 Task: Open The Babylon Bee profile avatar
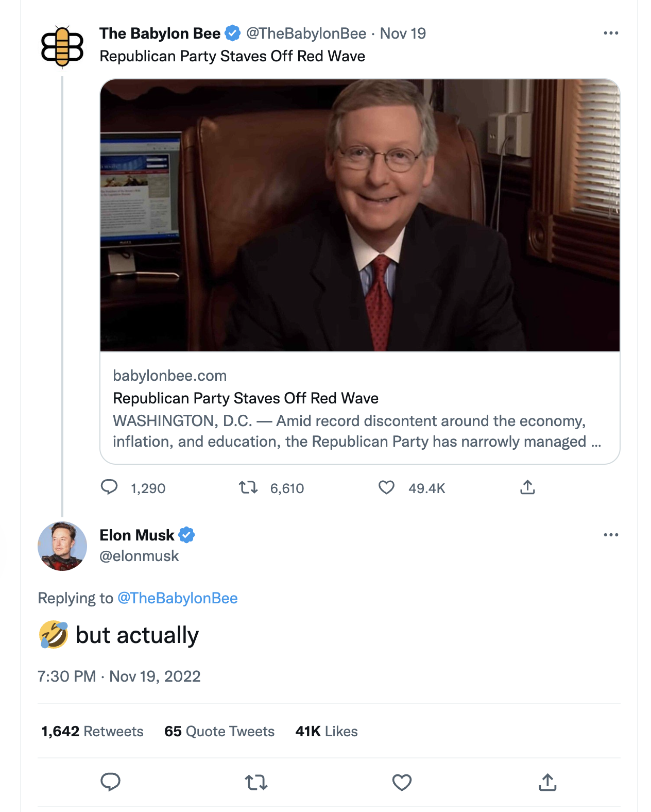[62, 47]
